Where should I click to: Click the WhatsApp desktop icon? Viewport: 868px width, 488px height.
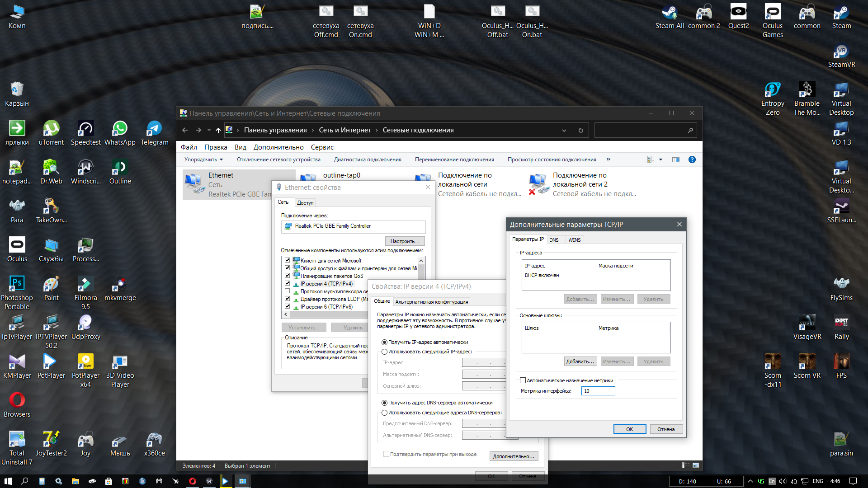click(x=120, y=129)
